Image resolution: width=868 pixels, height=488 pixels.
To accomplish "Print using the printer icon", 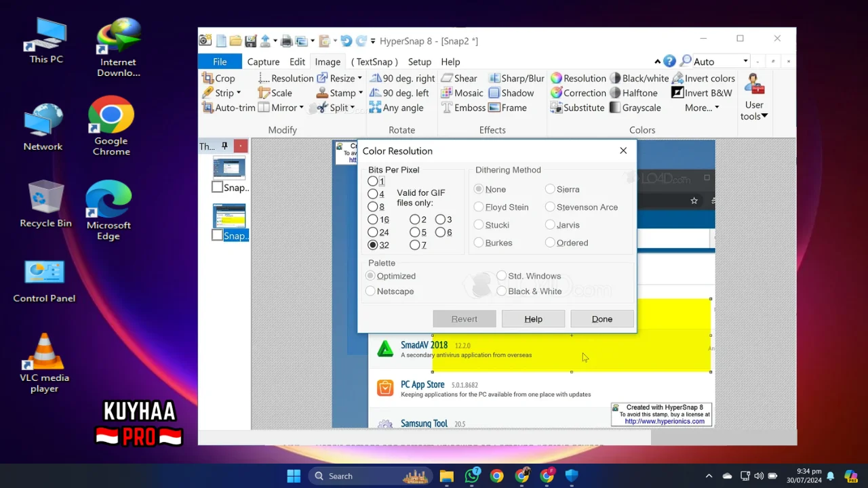I will click(x=287, y=41).
